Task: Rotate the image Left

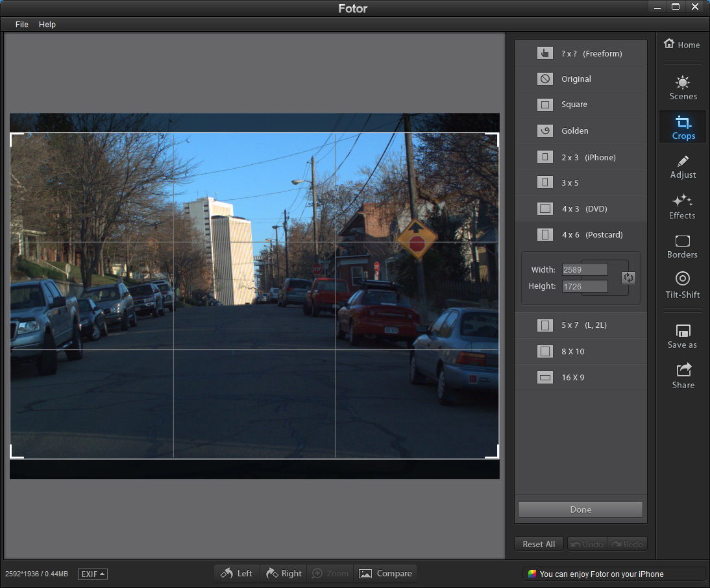Action: pyautogui.click(x=236, y=574)
